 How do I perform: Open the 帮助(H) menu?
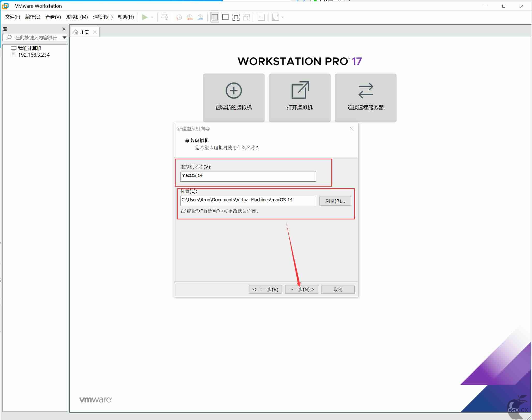tap(126, 17)
